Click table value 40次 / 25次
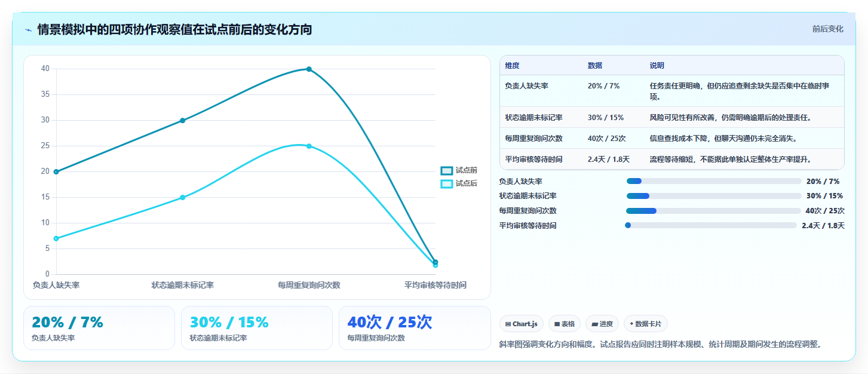 click(606, 139)
